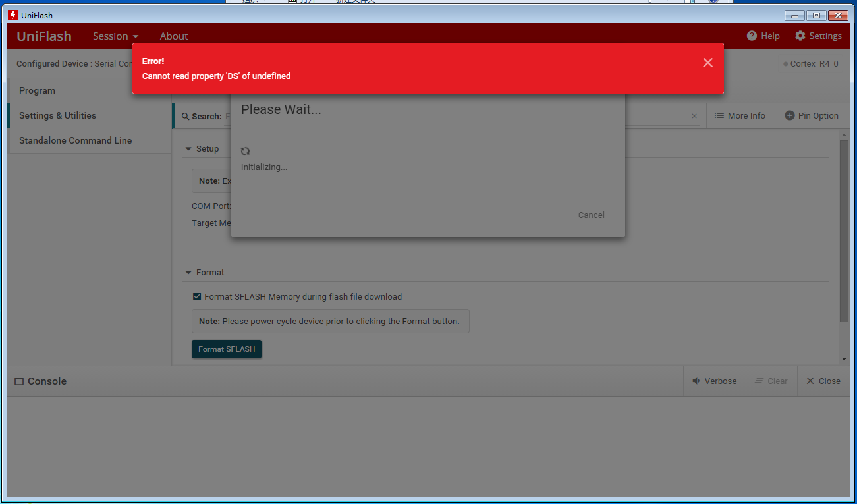The image size is (857, 504).
Task: Click the COM Port label
Action: 211,206
